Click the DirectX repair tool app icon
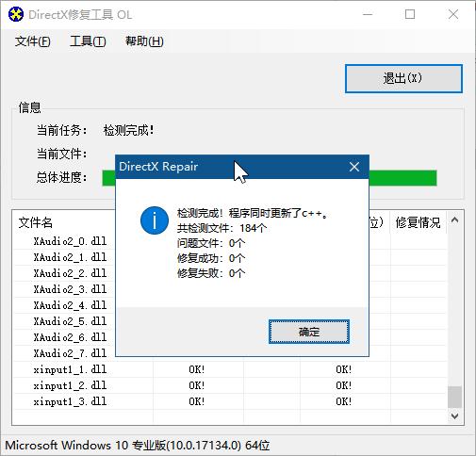476x456 pixels. [x=16, y=14]
